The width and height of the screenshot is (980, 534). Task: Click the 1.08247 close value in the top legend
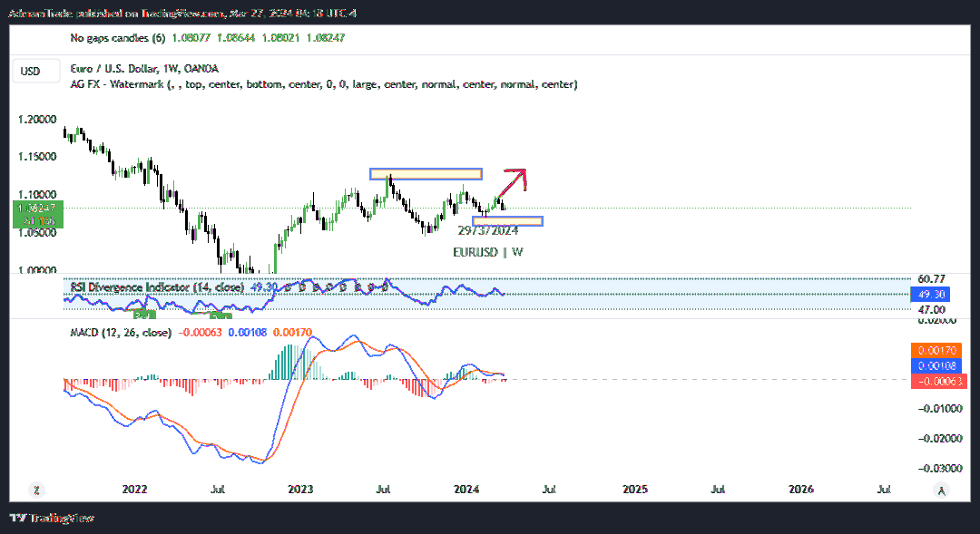pos(325,38)
